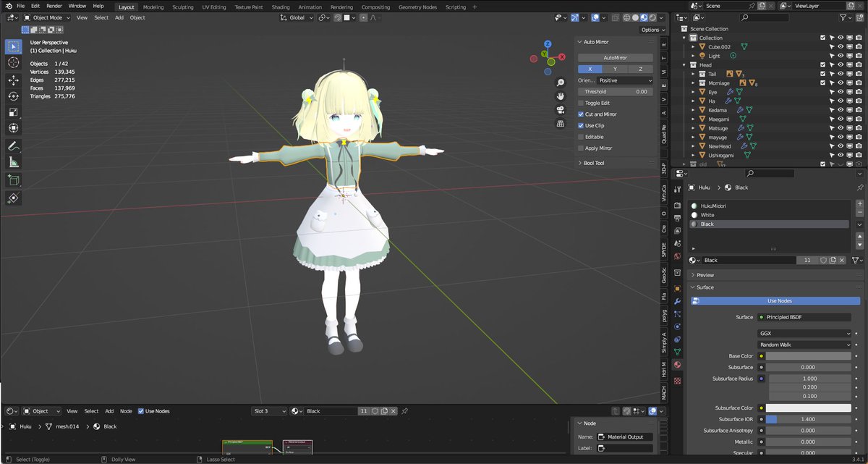The width and height of the screenshot is (868, 464).
Task: Open the Render menu
Action: coord(54,6)
